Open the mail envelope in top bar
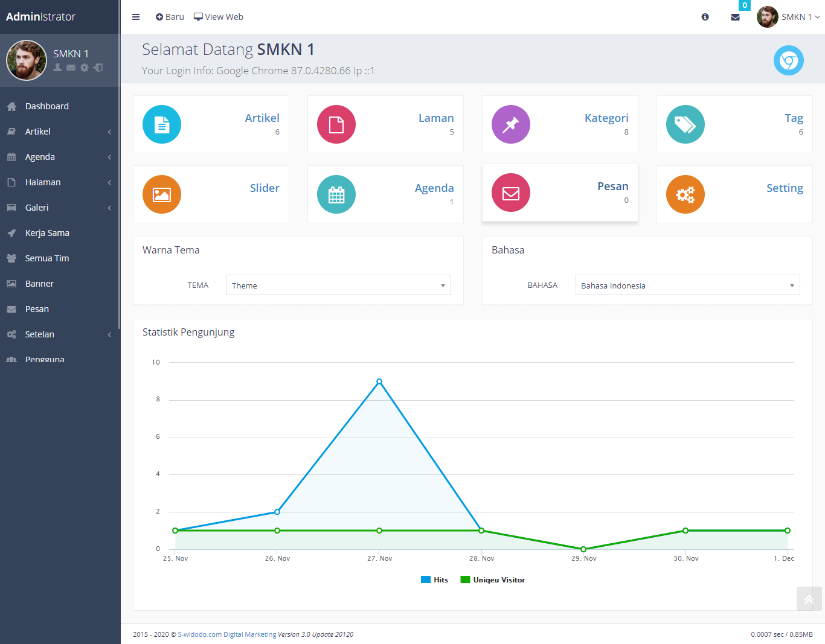Screen dimensions: 825x644 (x=735, y=17)
